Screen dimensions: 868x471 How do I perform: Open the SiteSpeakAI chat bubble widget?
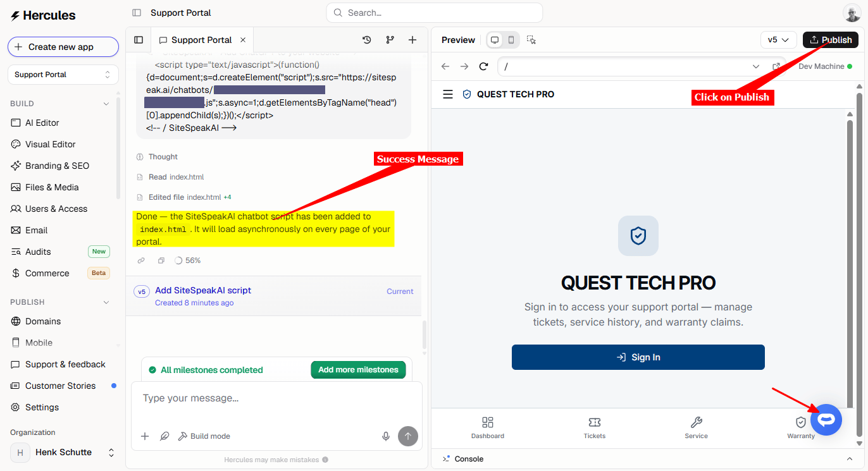pyautogui.click(x=826, y=420)
